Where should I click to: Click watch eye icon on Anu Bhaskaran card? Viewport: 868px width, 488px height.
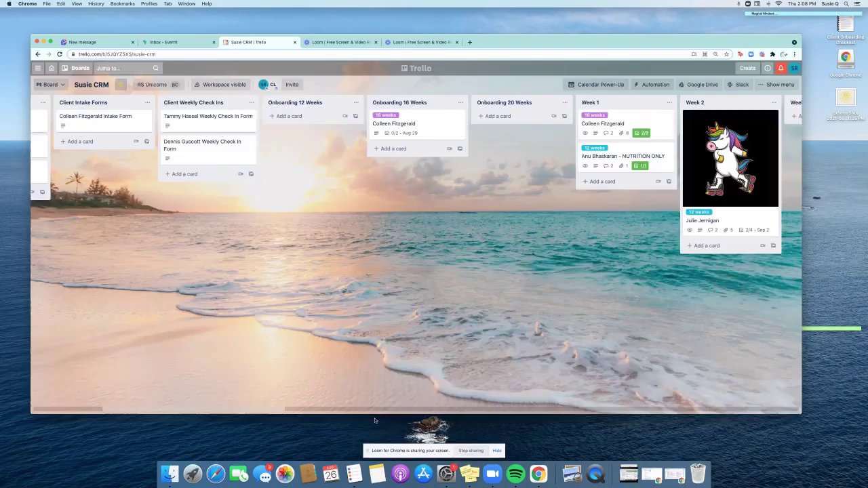[x=585, y=165]
